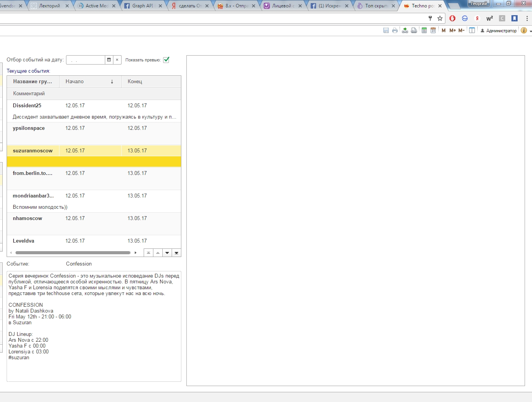Jump to the last row of events list
The height and width of the screenshot is (402, 532).
176,253
